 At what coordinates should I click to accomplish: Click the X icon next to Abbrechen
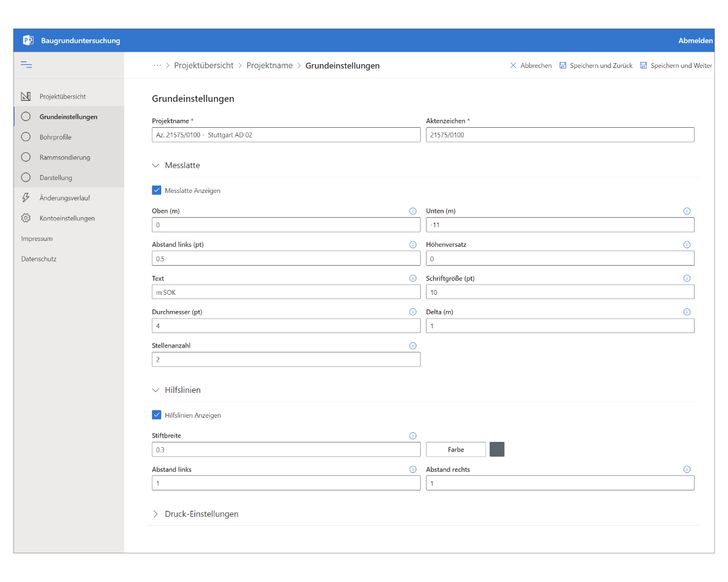pyautogui.click(x=513, y=66)
